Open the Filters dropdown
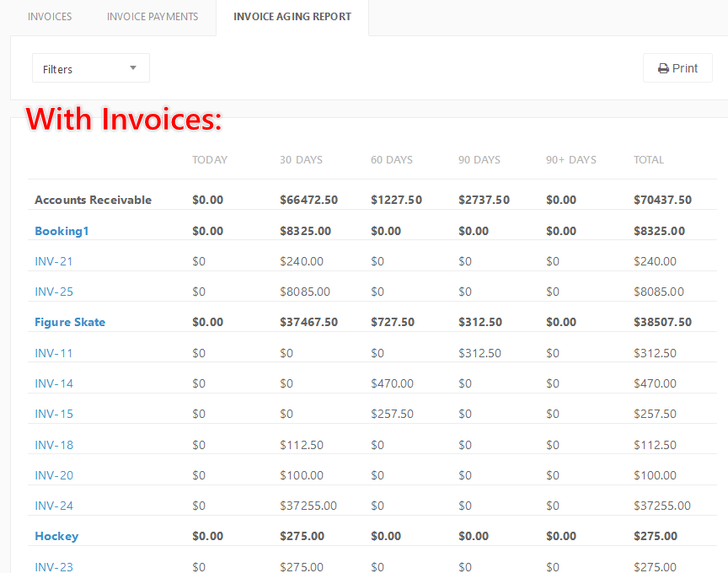The width and height of the screenshot is (728, 573). click(x=90, y=68)
